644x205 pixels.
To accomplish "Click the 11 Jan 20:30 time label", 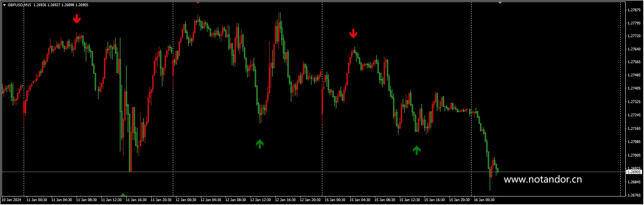I will 161,200.
